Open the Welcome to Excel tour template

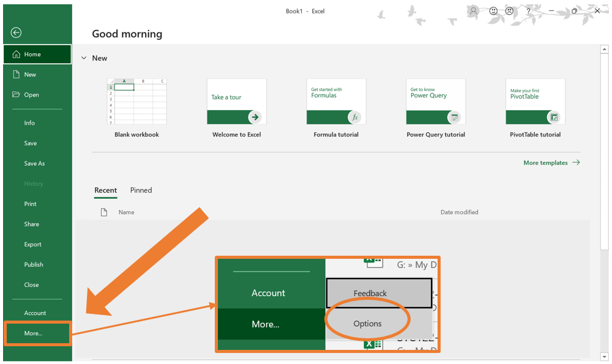pyautogui.click(x=236, y=102)
